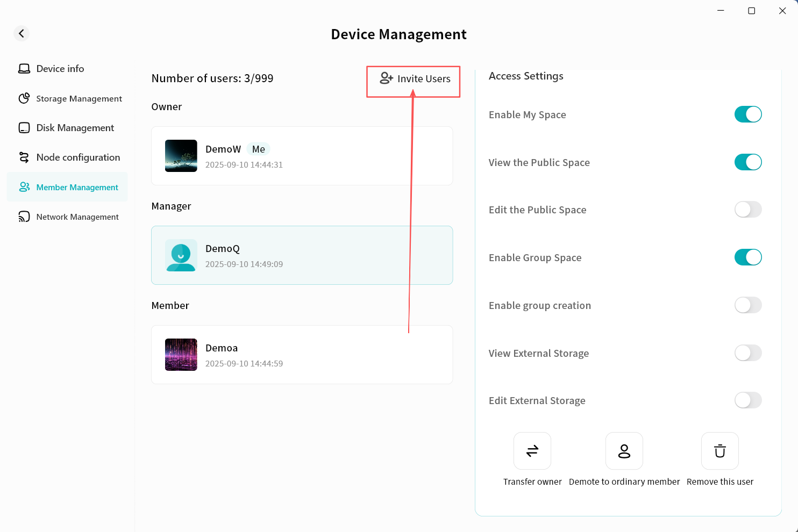Turn off View the Public Space
This screenshot has height=532, width=798.
(748, 162)
